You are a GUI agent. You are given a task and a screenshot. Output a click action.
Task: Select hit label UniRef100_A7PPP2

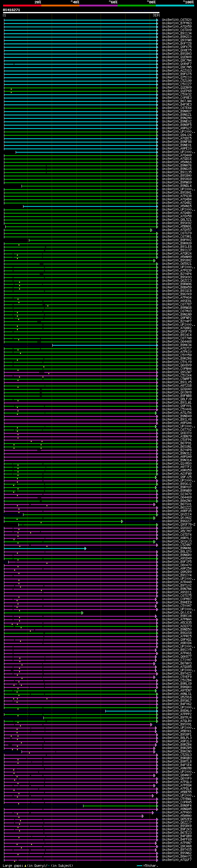[177, 714]
